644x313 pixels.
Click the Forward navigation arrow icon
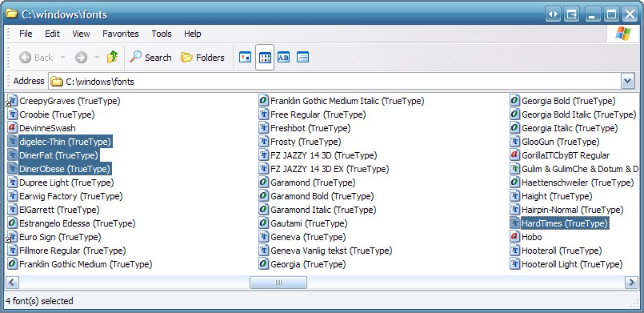coord(81,58)
